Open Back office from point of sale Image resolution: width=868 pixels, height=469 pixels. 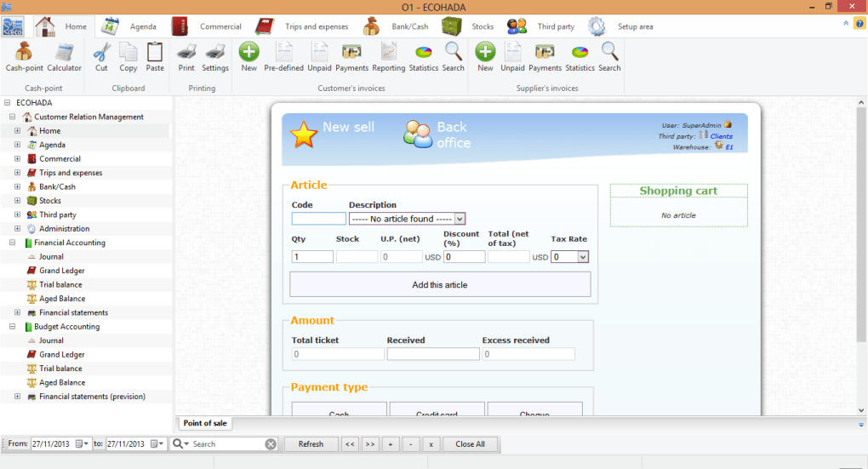pyautogui.click(x=418, y=134)
